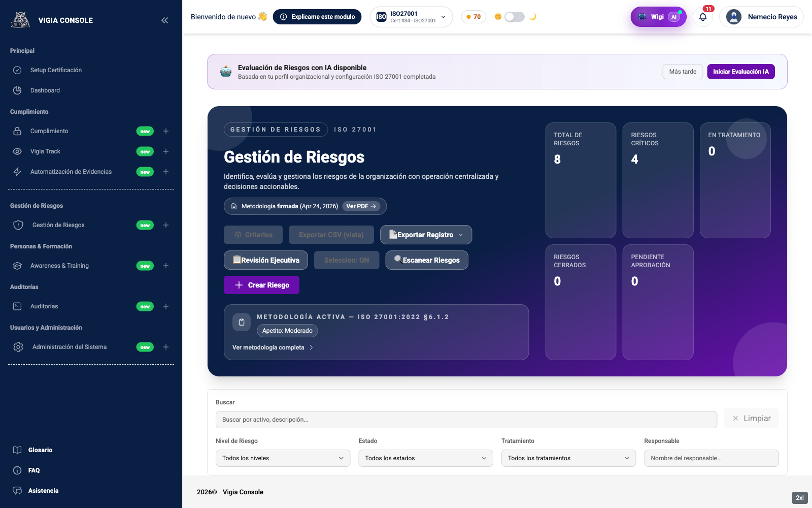Viewport: 812px width, 508px height.
Task: Open the Exportar Registro dropdown
Action: click(426, 235)
